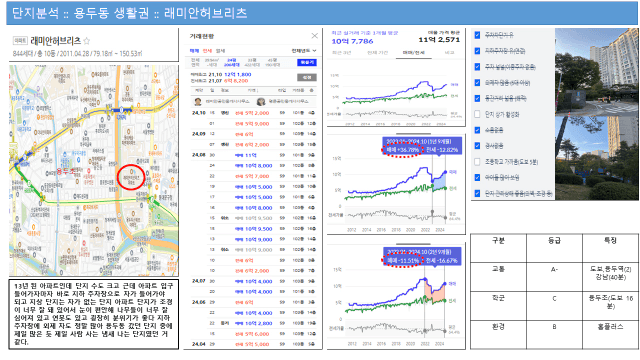The height and width of the screenshot is (360, 640).
Task: Close the 거래현황 panel
Action: point(315,36)
